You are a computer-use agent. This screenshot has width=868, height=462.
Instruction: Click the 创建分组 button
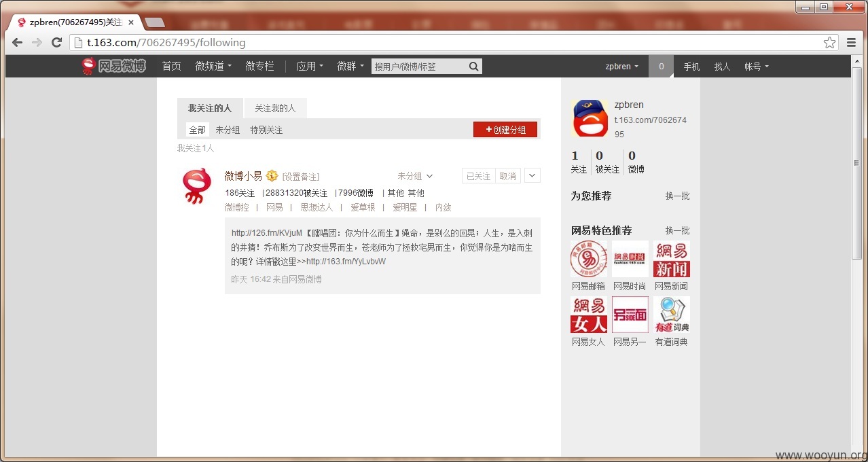[505, 130]
